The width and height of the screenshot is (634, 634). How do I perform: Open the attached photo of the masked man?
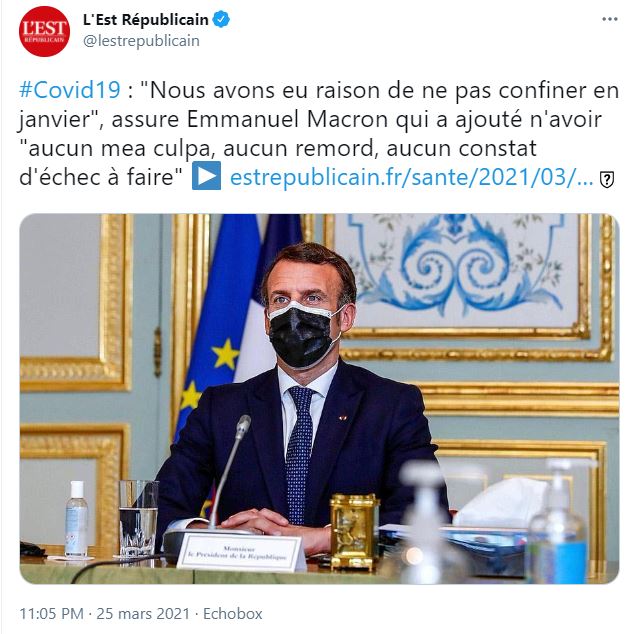point(319,398)
